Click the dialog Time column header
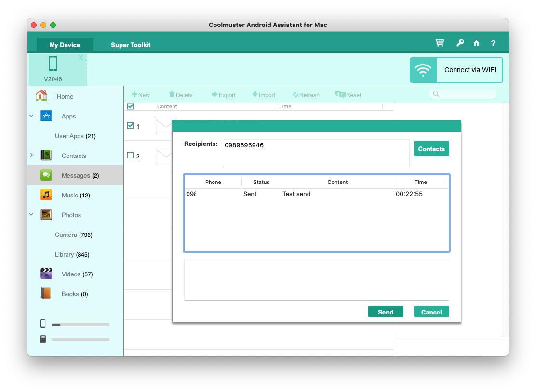Image resolution: width=536 pixels, height=392 pixels. pyautogui.click(x=420, y=182)
